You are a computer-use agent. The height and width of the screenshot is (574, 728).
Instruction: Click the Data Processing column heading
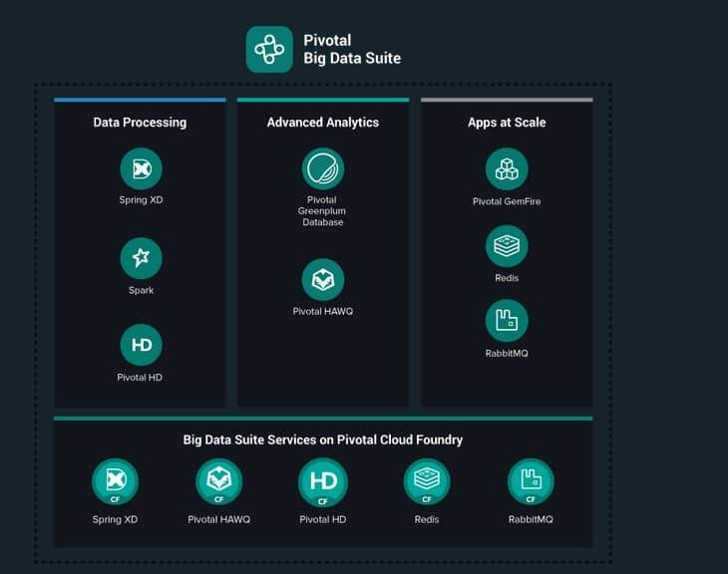pos(140,123)
